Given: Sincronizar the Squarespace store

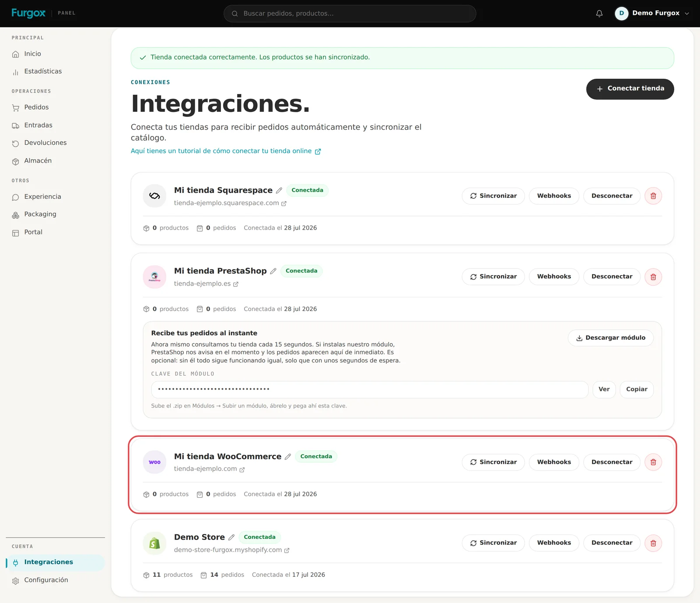Looking at the screenshot, I should 493,196.
